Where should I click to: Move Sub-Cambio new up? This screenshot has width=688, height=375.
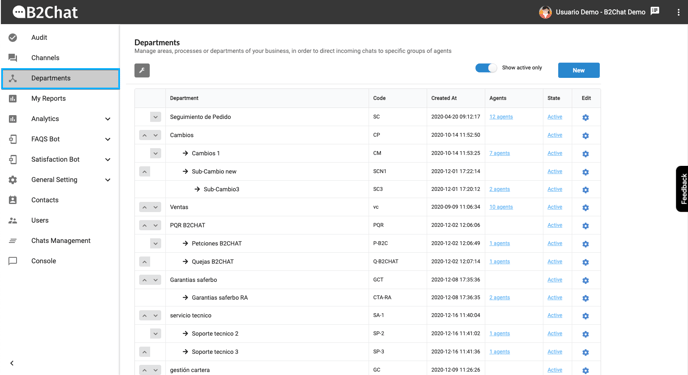pyautogui.click(x=144, y=171)
